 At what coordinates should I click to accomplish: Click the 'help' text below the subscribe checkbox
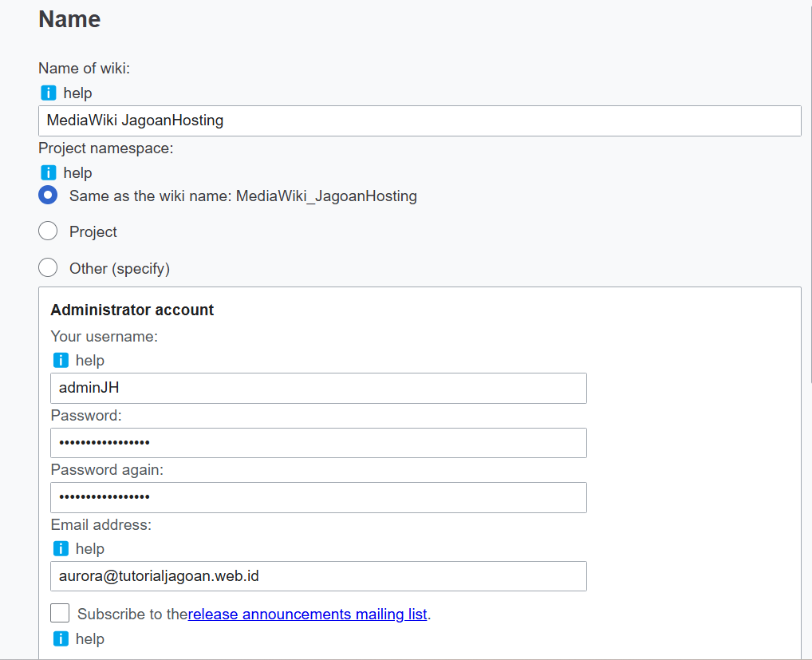coord(90,638)
